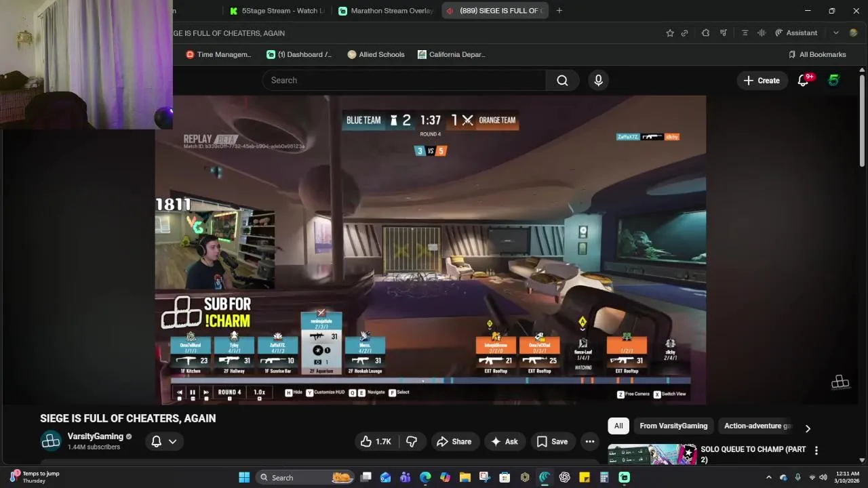The height and width of the screenshot is (488, 868).
Task: Click the YouTube search magnifier button
Action: [x=562, y=80]
